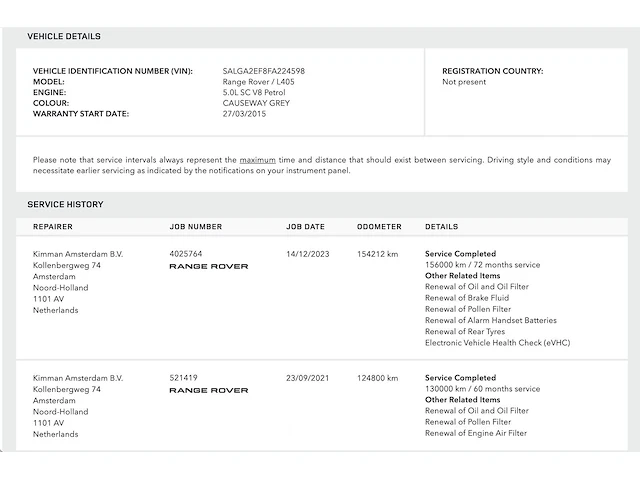Click the JOB DATE column header
Screen dimensions: 640x480
click(305, 227)
